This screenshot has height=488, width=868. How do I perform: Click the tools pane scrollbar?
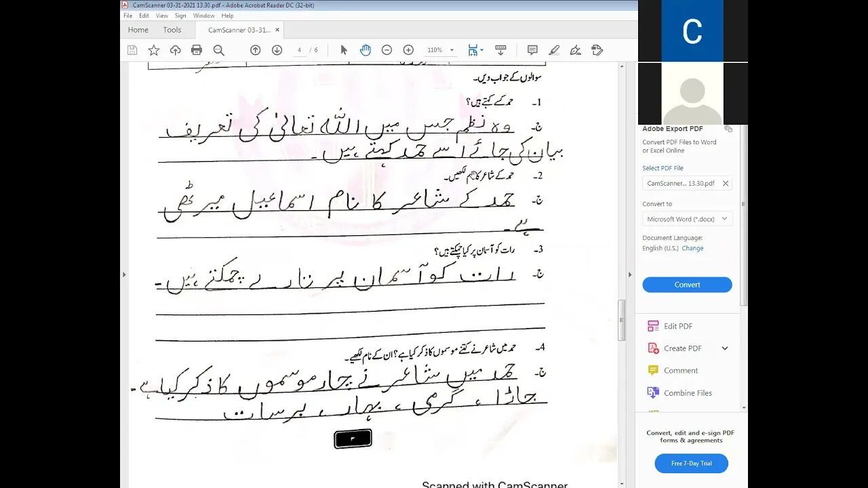744,217
